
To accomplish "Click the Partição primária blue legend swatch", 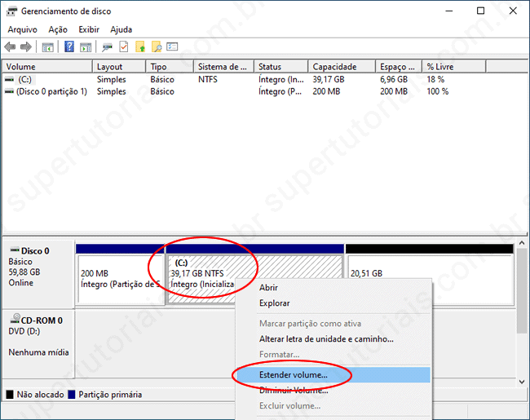I will [71, 394].
